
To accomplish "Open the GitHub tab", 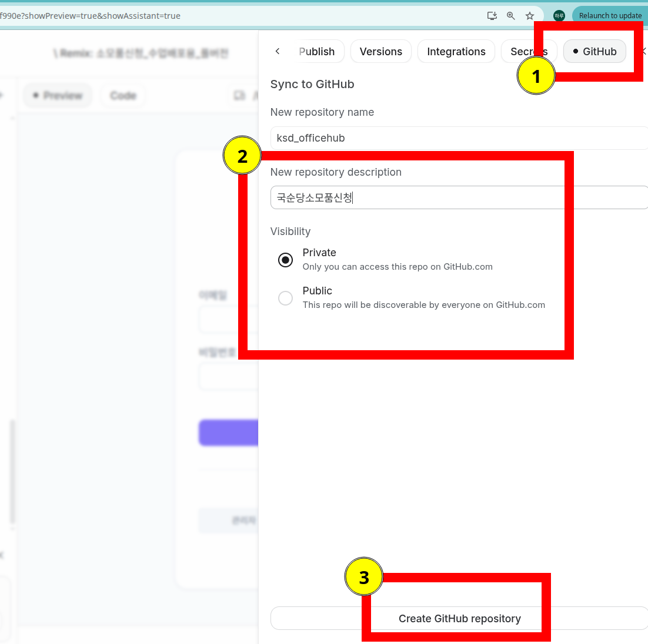I will pos(594,52).
